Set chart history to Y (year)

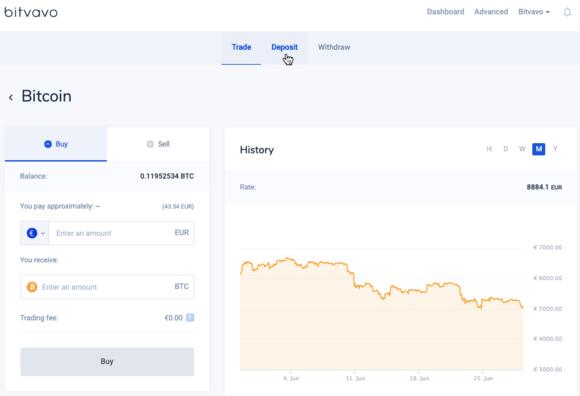[x=555, y=149]
